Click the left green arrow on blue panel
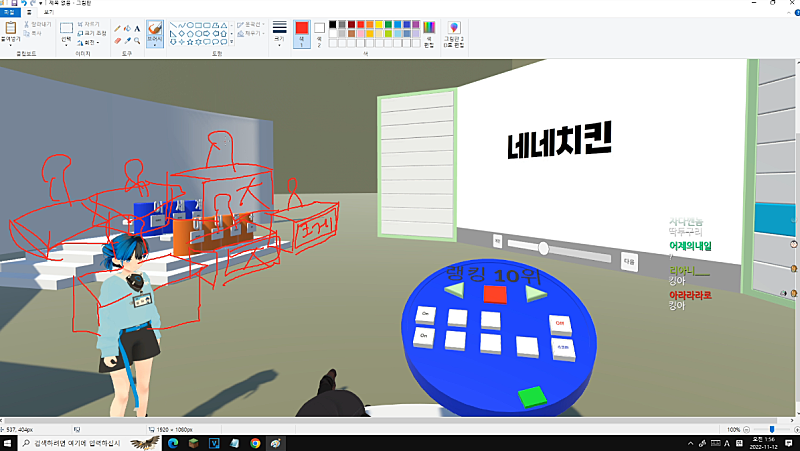 point(455,291)
